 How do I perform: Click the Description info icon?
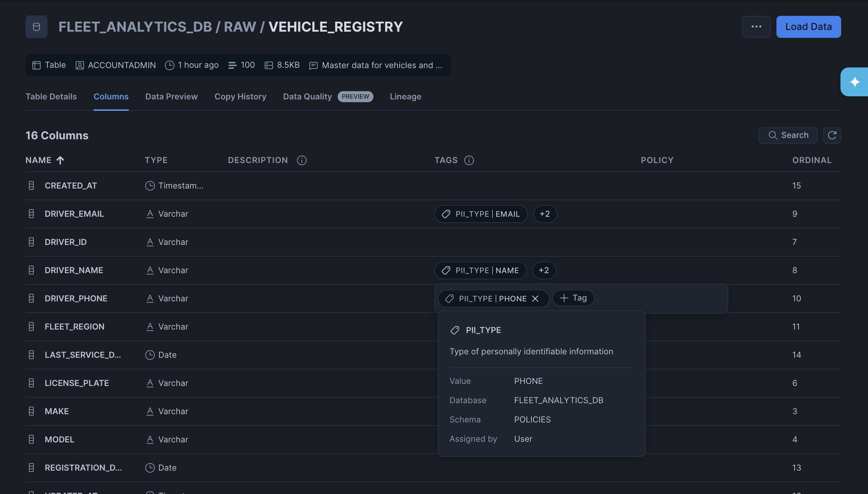coord(301,160)
